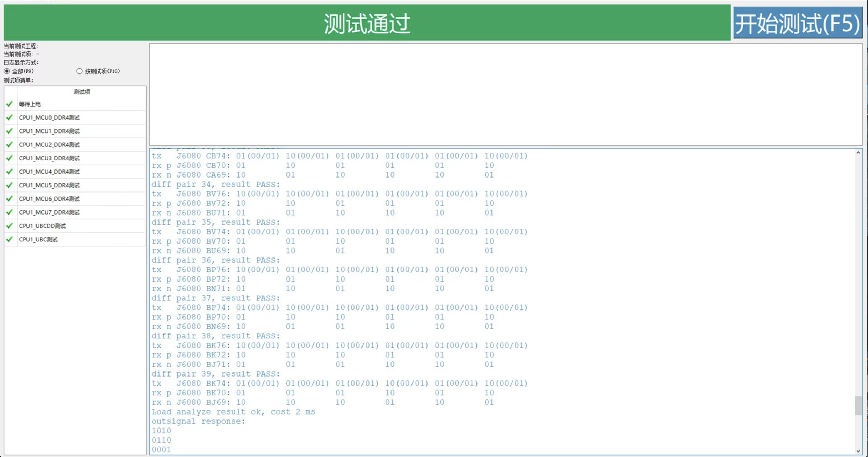Select the 全部(F9) radio button
The height and width of the screenshot is (457, 868).
(7, 71)
